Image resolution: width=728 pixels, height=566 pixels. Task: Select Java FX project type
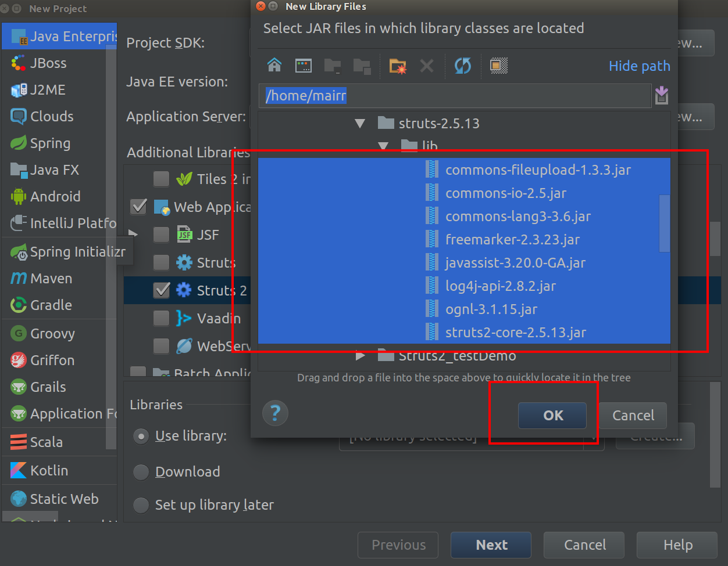click(59, 170)
